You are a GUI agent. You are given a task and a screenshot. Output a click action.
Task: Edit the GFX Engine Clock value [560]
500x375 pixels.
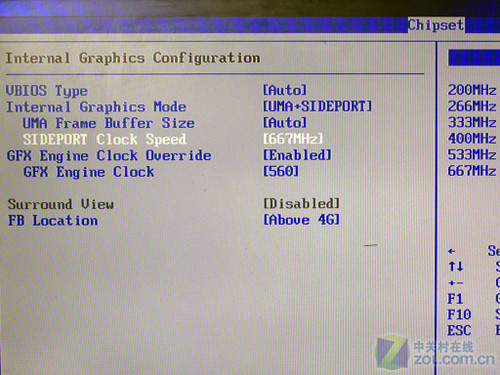pyautogui.click(x=281, y=171)
